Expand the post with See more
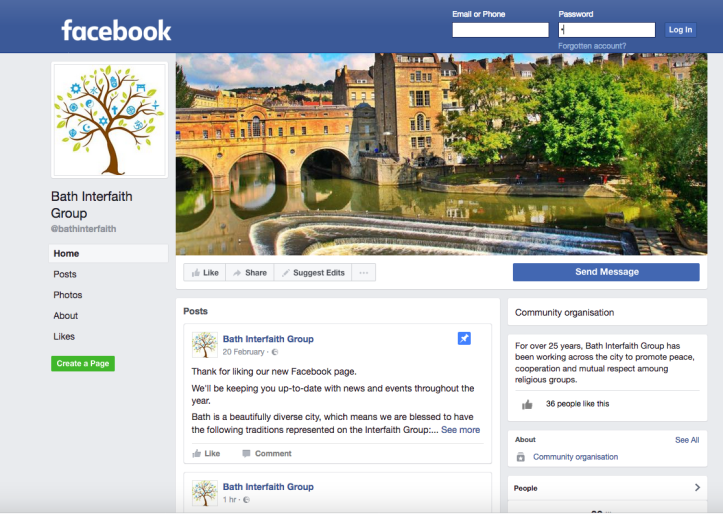The width and height of the screenshot is (723, 514). (x=460, y=430)
